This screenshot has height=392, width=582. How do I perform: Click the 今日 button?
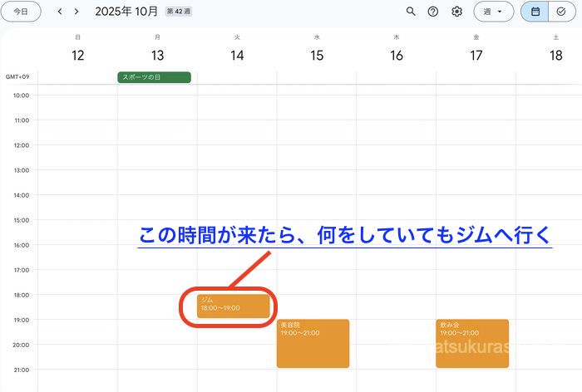21,12
